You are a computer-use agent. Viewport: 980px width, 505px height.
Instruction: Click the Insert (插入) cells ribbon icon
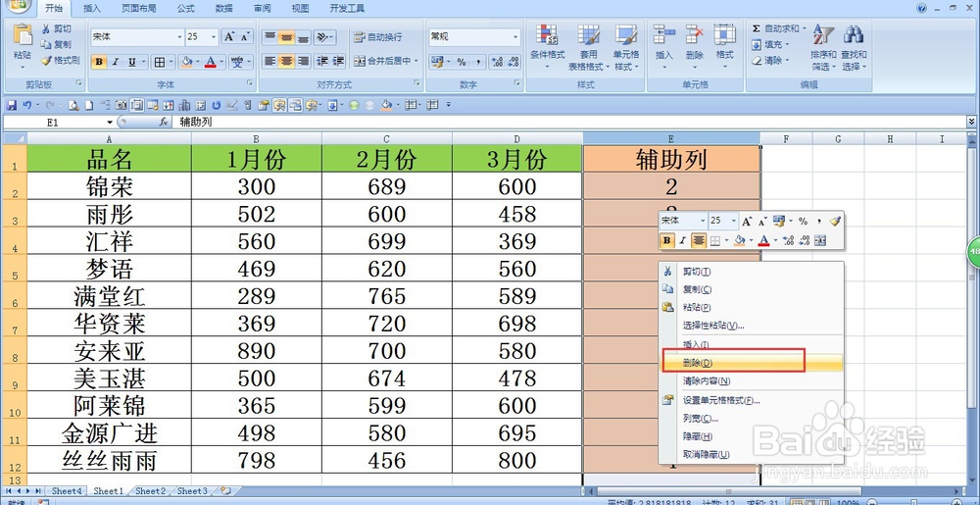(663, 34)
